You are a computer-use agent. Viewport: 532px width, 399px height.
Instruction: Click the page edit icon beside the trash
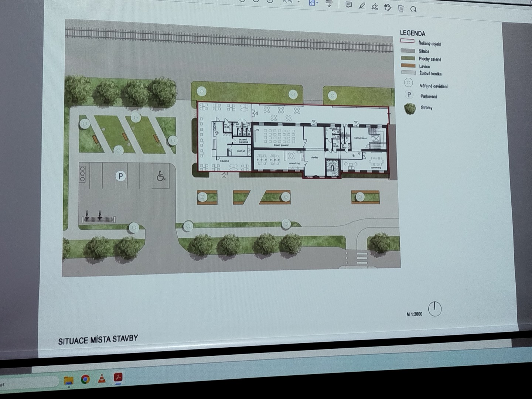pyautogui.click(x=388, y=7)
